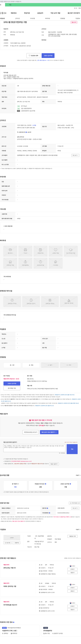Click the 장애인용 화장실 facility icon

point(50,302)
